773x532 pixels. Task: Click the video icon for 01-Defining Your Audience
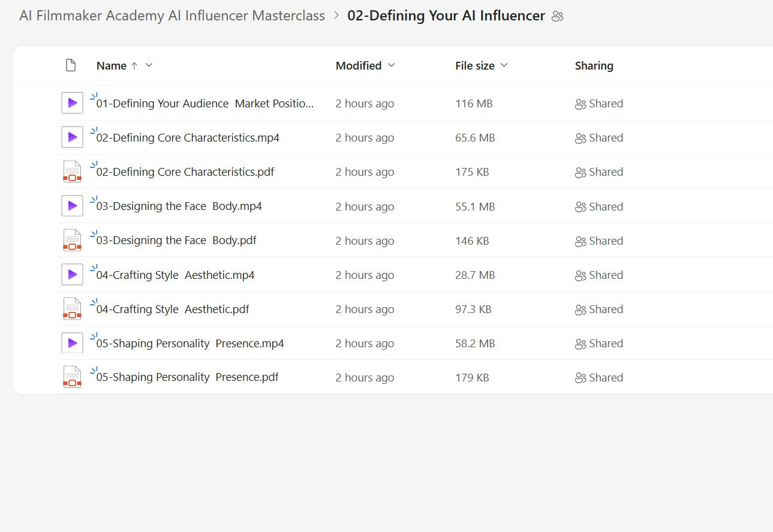(x=72, y=103)
